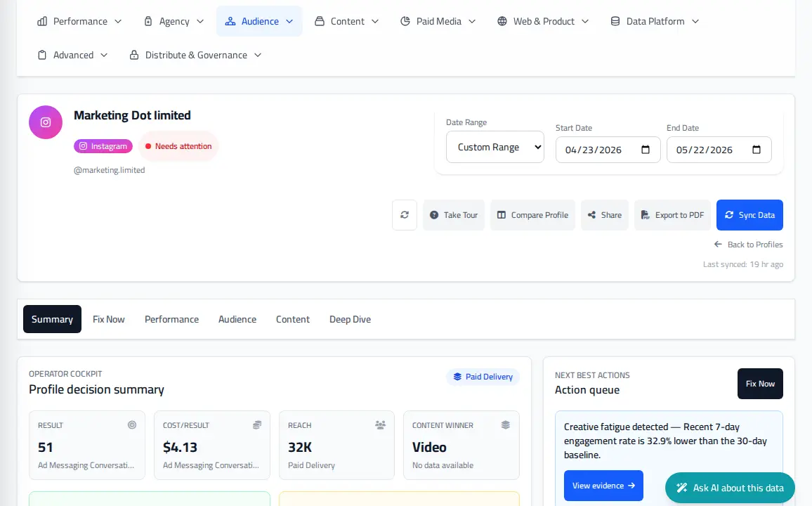The image size is (812, 506).
Task: Click the 51 result value
Action: click(x=46, y=447)
